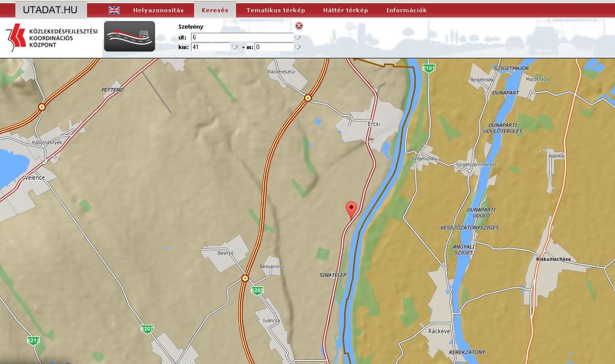Click the motorway junction circle near Ráckeresztúr

coord(308,98)
